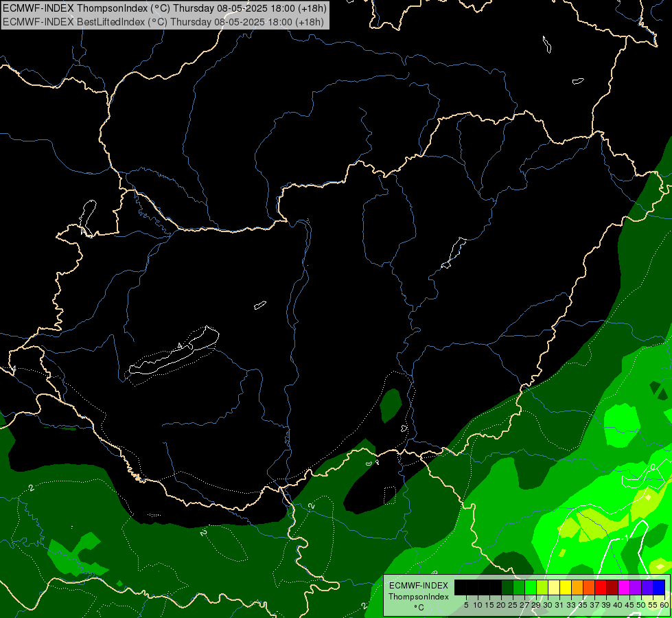
Task: Click legend tick value '27'
Action: coord(524,605)
